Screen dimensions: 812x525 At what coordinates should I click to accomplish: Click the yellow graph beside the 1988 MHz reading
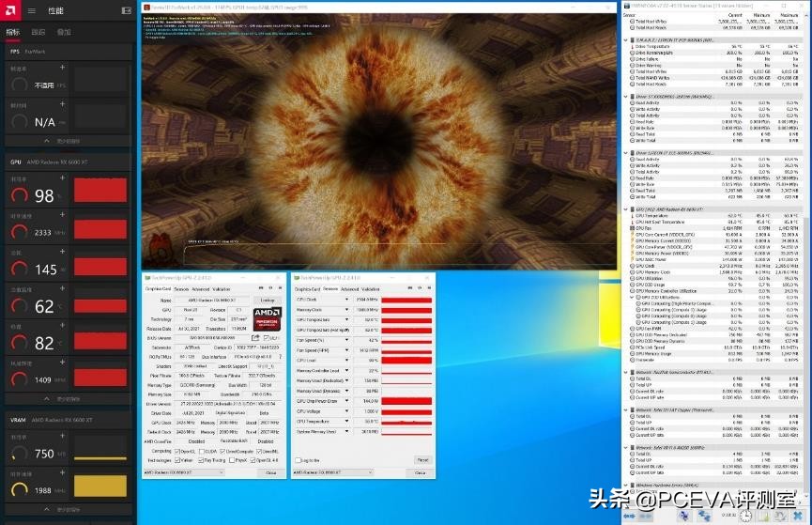tap(100, 486)
